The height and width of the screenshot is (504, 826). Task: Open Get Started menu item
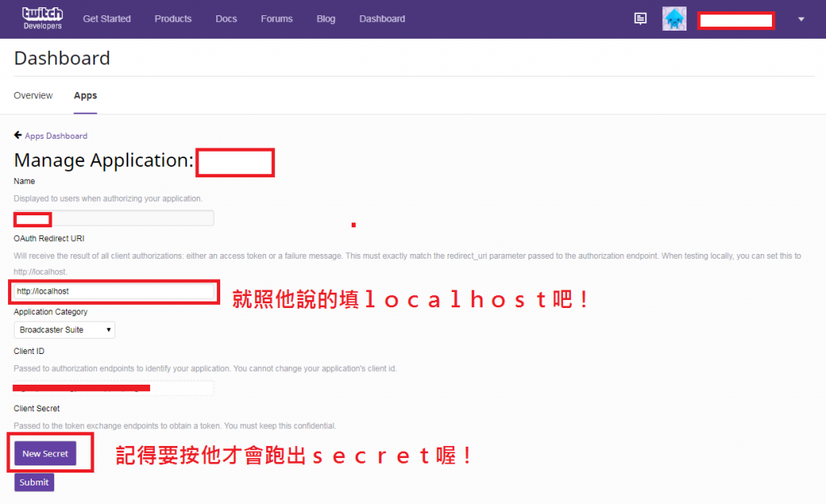click(x=107, y=19)
